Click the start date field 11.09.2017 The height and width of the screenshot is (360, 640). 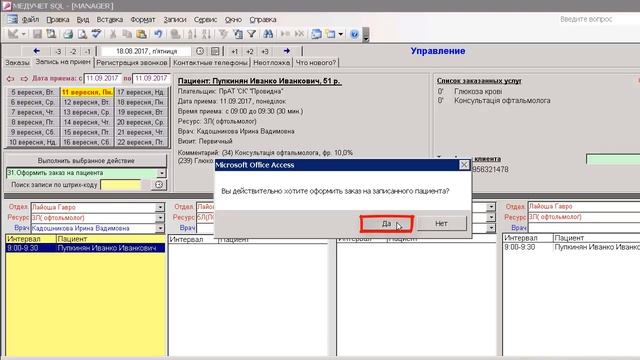[102, 78]
